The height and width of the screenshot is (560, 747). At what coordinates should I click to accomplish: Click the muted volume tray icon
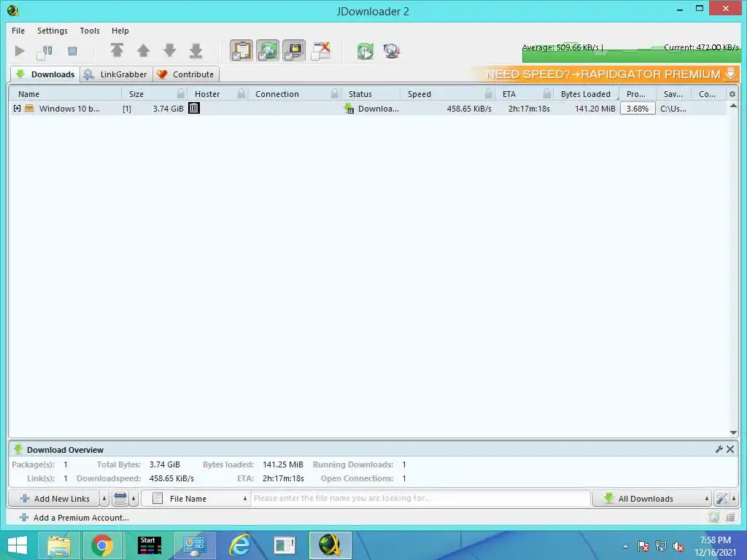[678, 547]
